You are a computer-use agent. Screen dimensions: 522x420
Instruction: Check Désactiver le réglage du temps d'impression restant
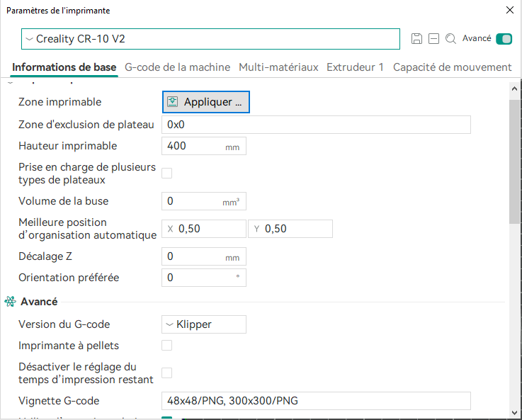point(166,373)
